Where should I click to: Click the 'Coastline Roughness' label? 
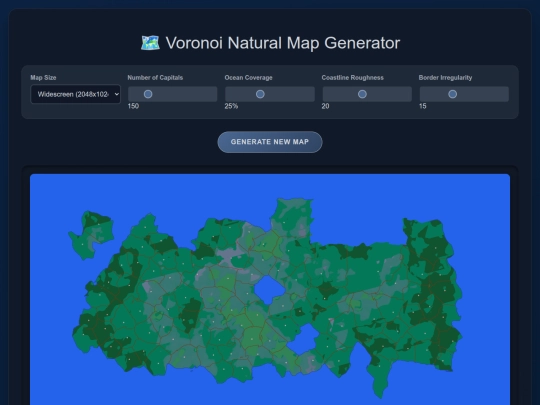[x=352, y=77]
